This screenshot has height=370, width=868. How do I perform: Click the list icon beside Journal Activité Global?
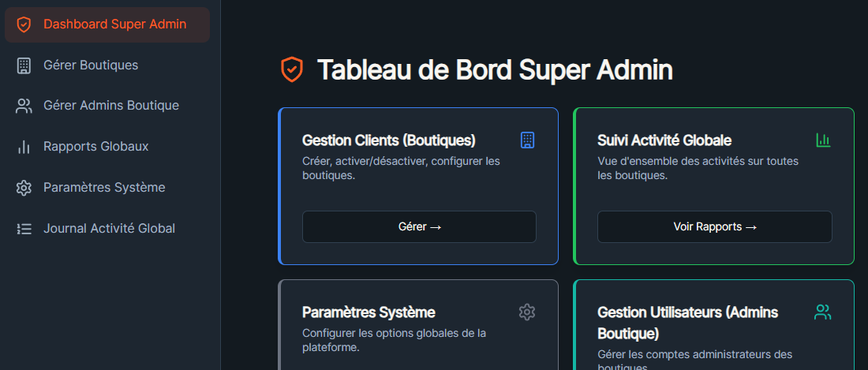23,229
